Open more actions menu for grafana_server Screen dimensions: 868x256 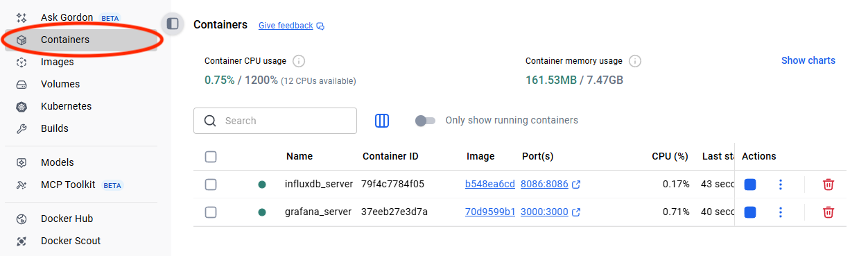(781, 212)
